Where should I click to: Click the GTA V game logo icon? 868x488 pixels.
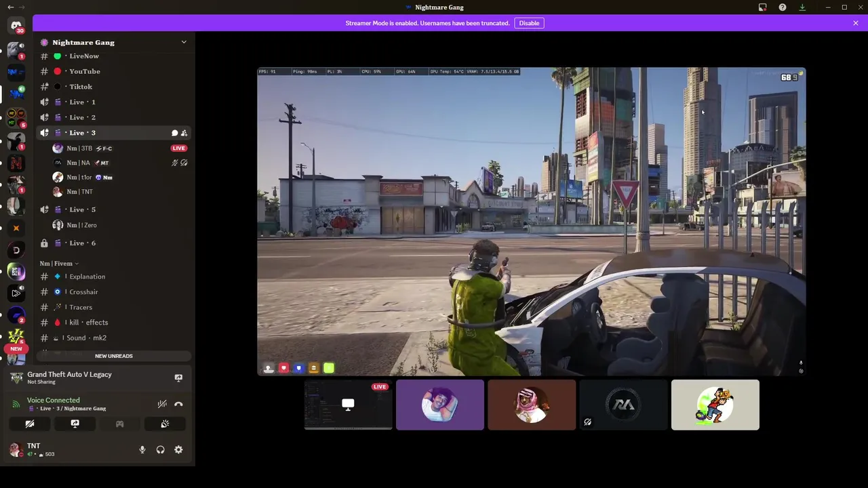click(x=16, y=378)
